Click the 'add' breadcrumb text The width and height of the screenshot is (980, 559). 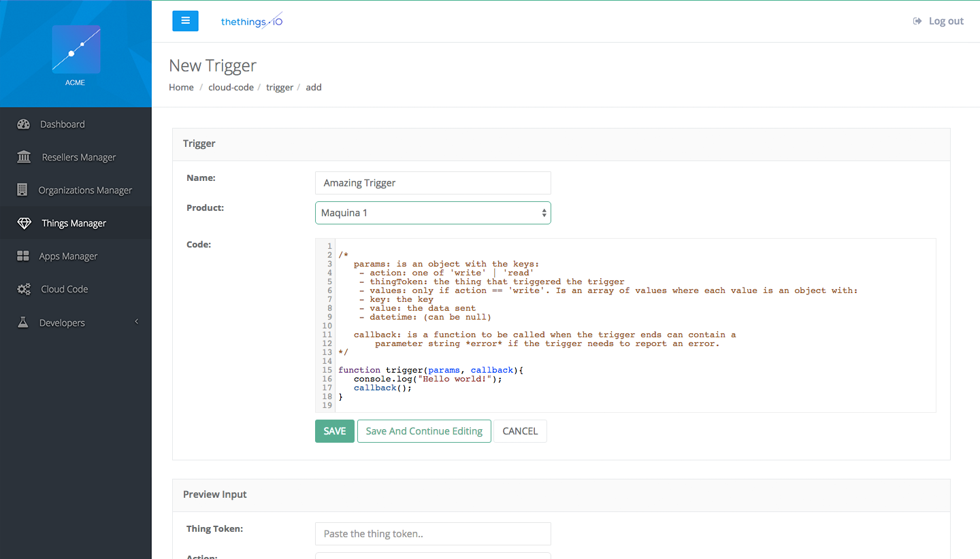(314, 87)
